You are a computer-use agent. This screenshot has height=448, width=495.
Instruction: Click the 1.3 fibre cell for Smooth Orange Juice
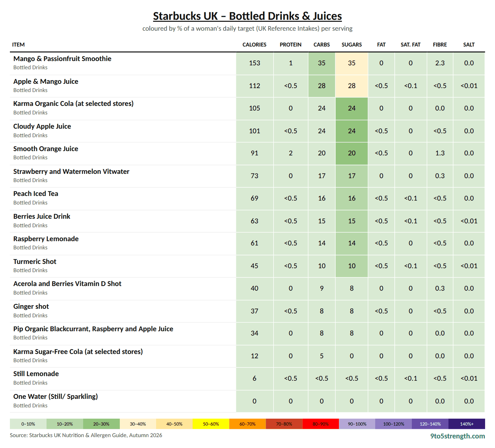point(440,153)
